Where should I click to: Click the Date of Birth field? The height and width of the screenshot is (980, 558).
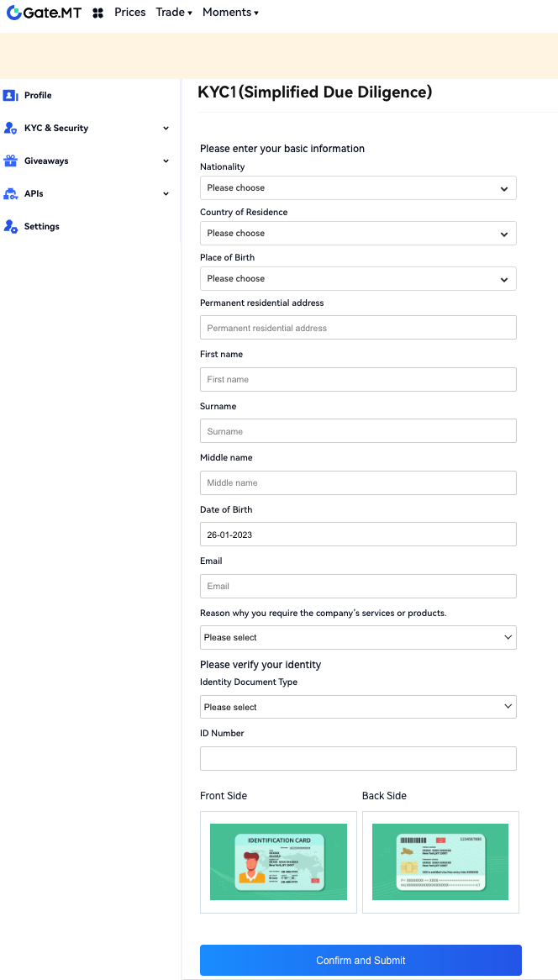358,535
